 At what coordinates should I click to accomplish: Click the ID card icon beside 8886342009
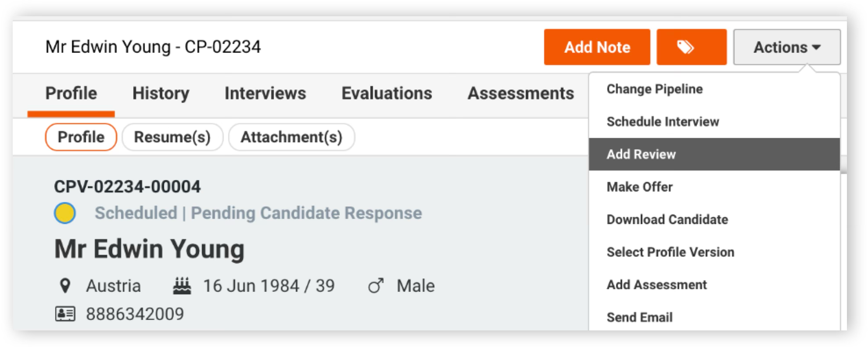coord(65,314)
